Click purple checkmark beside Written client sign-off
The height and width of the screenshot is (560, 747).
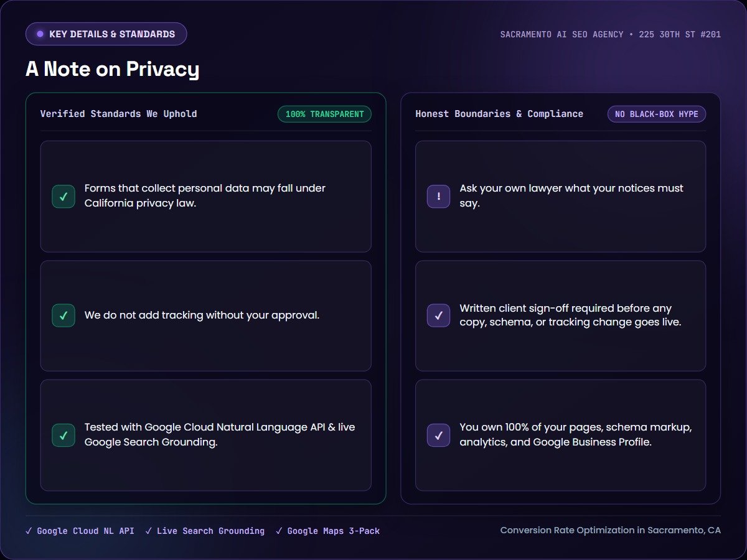(439, 315)
